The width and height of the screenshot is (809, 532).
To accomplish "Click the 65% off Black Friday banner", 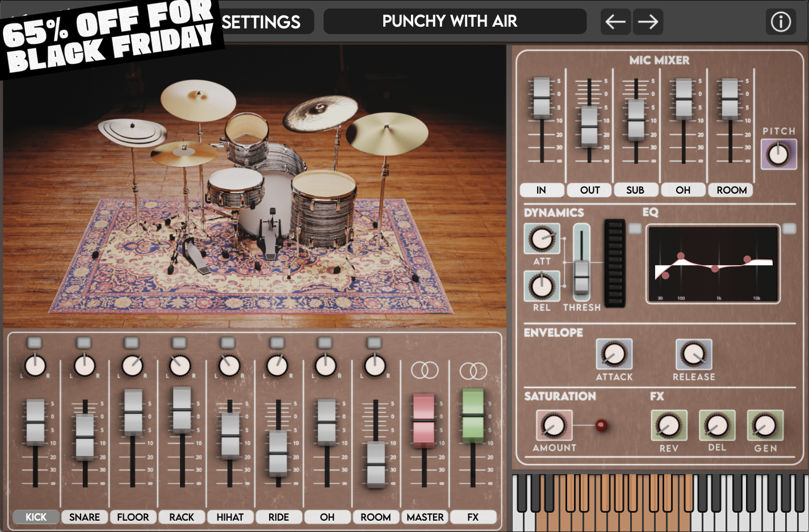I will point(108,37).
